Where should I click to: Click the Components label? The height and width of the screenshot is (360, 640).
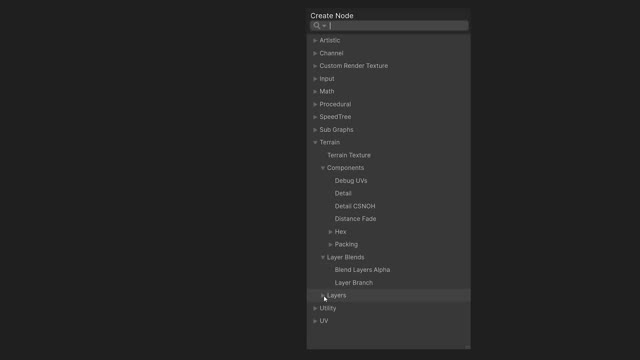click(345, 168)
